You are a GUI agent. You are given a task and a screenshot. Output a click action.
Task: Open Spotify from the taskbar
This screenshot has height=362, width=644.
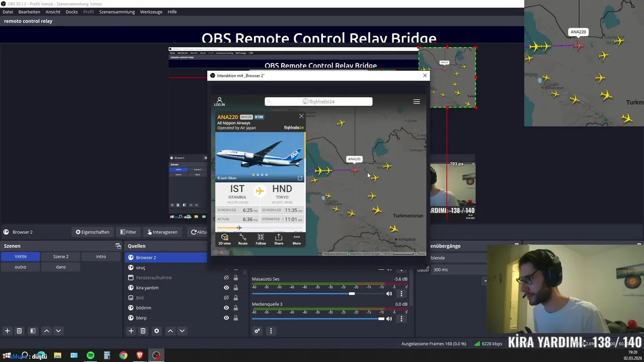point(91,355)
